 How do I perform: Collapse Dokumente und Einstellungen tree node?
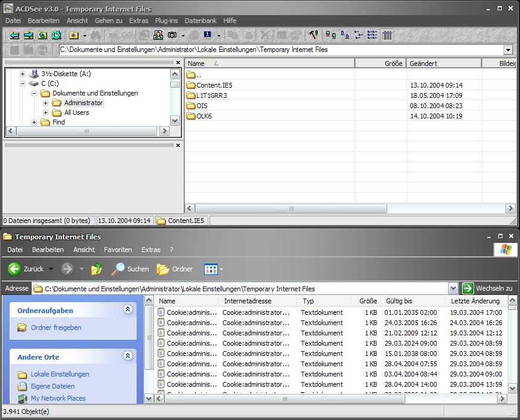34,93
